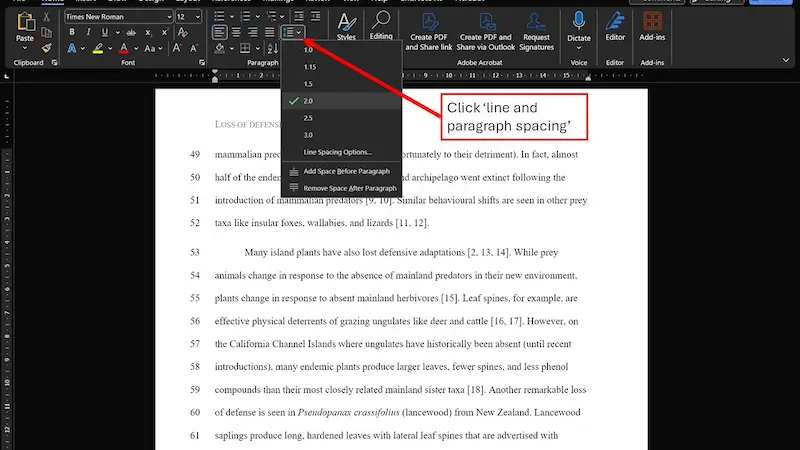Choose 1.5 line spacing from the list
Image resolution: width=800 pixels, height=450 pixels.
tap(308, 84)
